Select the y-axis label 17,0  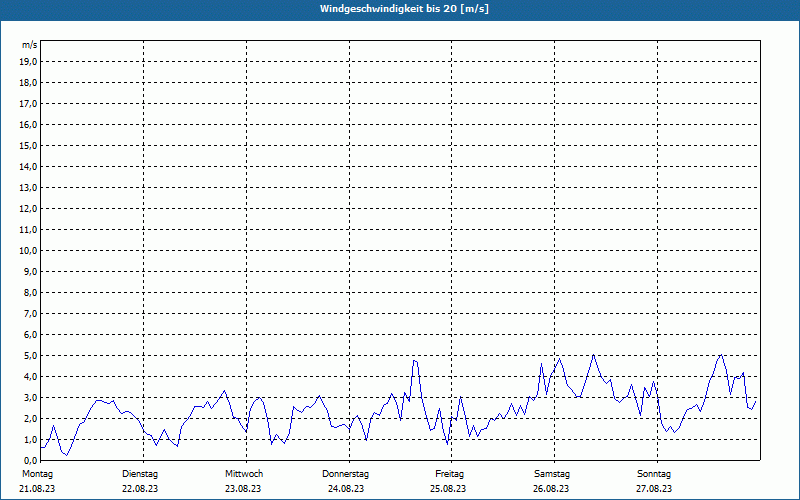[x=28, y=104]
